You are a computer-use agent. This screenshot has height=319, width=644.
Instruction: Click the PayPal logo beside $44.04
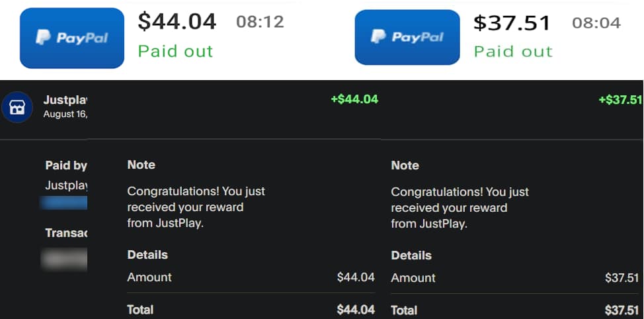click(72, 38)
